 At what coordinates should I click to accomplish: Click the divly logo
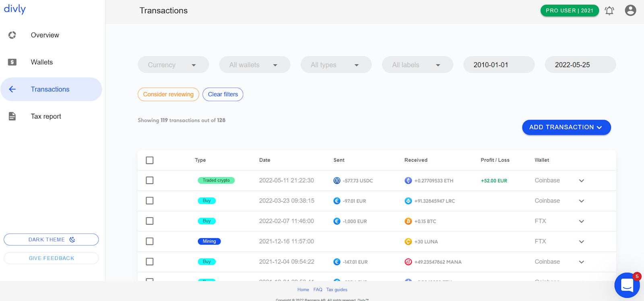pyautogui.click(x=15, y=9)
